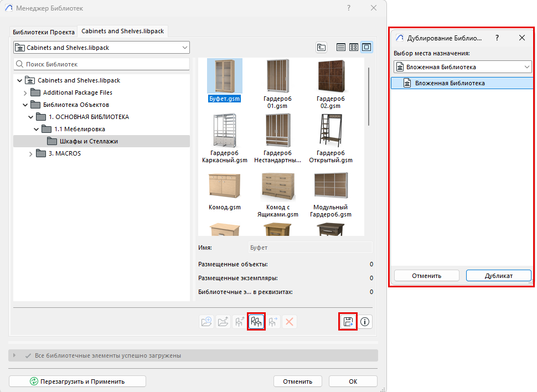Click the Add library icon with plus
Screen dimensions: 537x392
tap(206, 322)
